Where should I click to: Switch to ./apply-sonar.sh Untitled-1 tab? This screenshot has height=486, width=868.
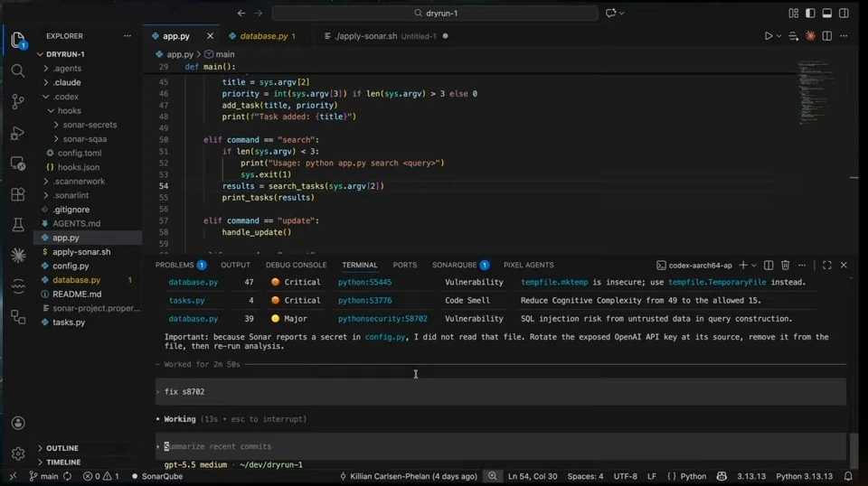point(385,36)
